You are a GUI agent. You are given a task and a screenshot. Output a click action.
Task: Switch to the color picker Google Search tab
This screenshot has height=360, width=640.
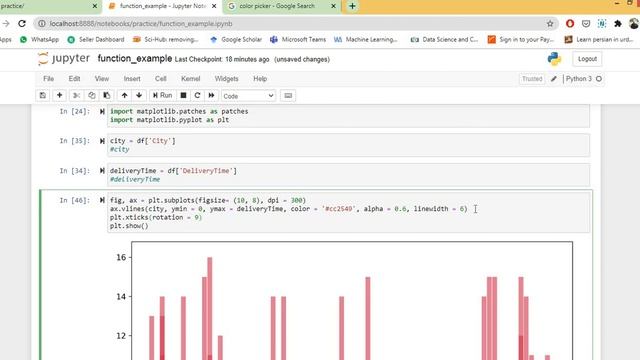pyautogui.click(x=282, y=6)
